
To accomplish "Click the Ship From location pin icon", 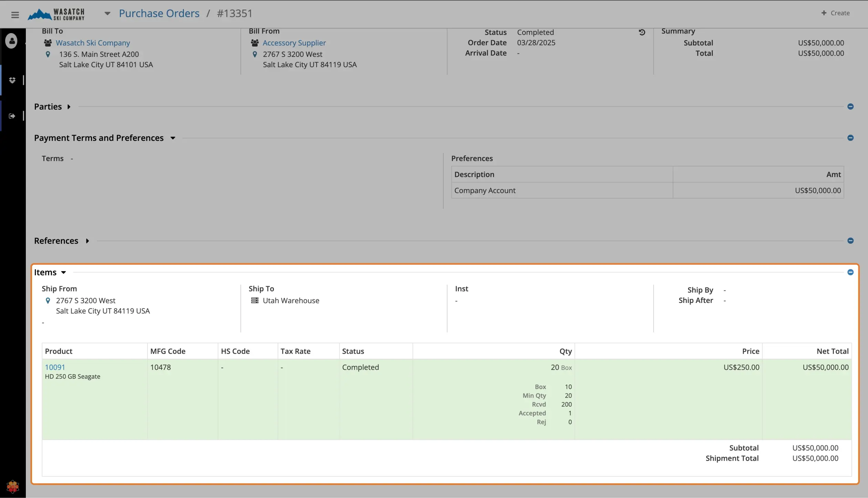I will tap(48, 301).
